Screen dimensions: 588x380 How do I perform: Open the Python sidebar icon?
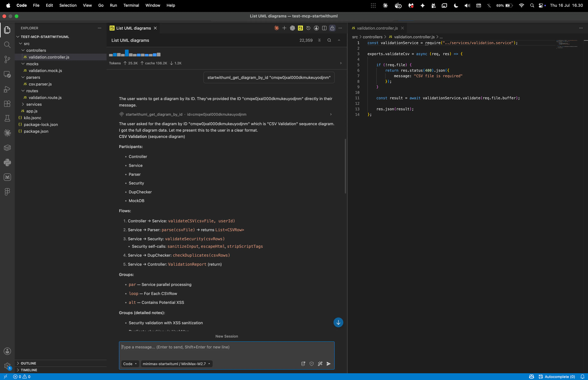[x=7, y=162]
